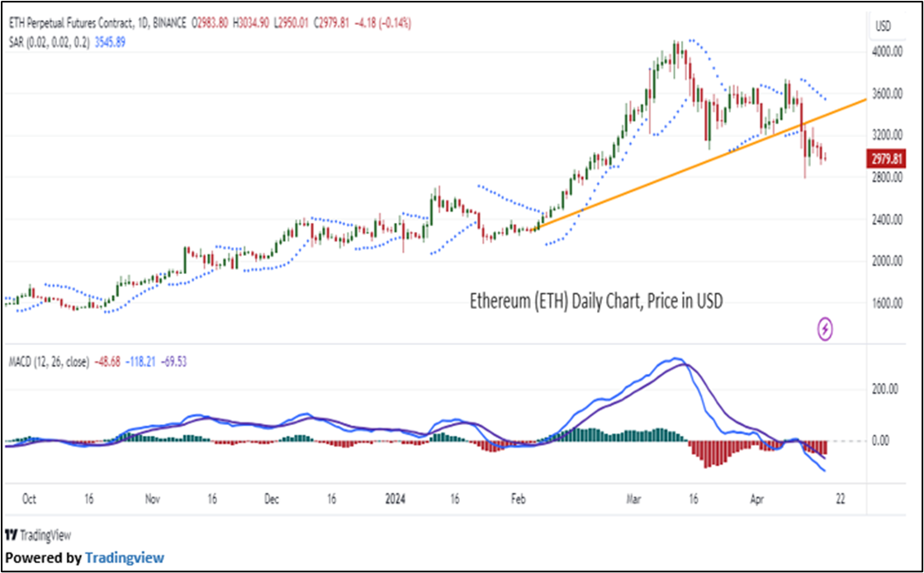The width and height of the screenshot is (924, 573).
Task: Click the Feb label on date axis
Action: 518,500
